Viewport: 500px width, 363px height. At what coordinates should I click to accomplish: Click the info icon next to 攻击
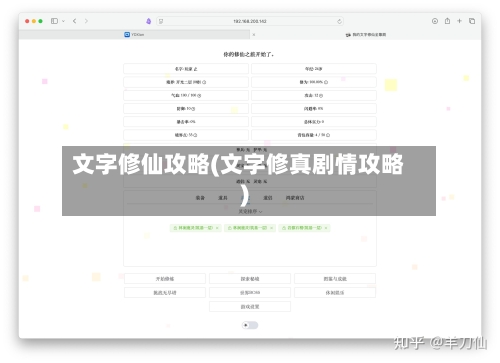(321, 95)
